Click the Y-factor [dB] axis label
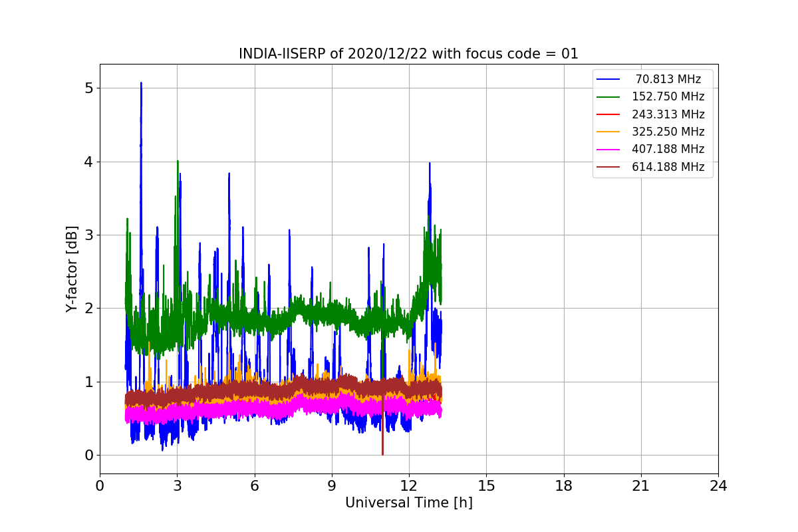The image size is (798, 532). (x=72, y=269)
